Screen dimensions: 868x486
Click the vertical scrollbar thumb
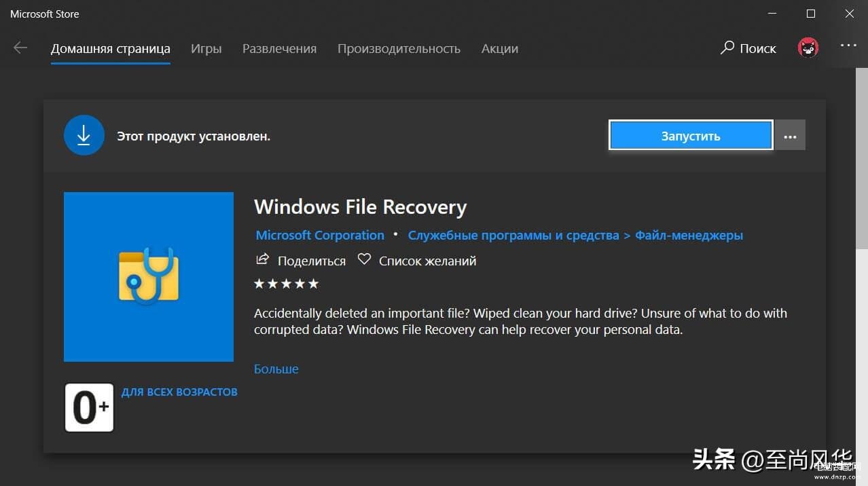[x=863, y=157]
